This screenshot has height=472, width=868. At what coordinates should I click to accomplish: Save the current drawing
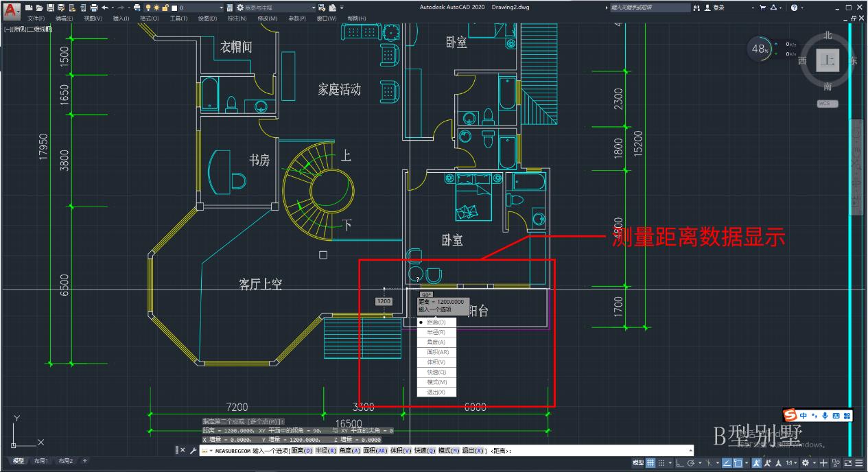(x=51, y=7)
